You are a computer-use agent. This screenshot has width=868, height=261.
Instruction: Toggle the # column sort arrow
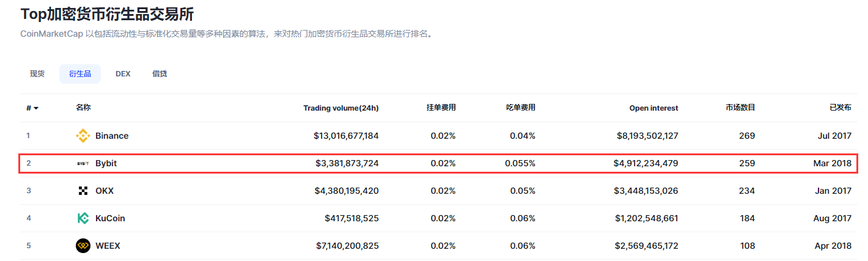click(36, 108)
